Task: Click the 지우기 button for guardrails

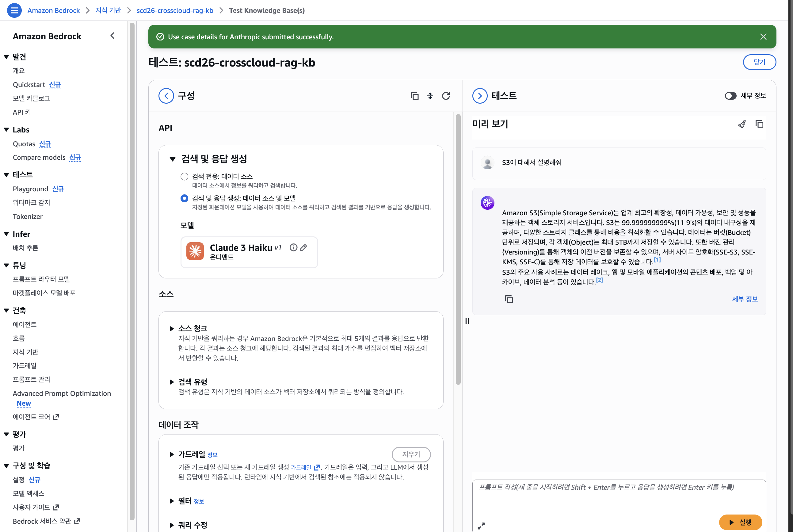Action: tap(411, 454)
